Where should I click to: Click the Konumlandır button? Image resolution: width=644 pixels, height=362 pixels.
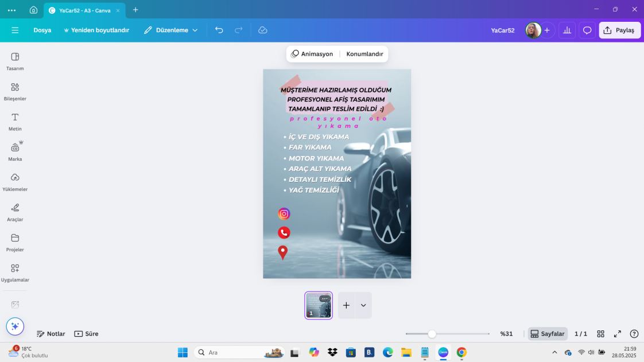coord(364,54)
